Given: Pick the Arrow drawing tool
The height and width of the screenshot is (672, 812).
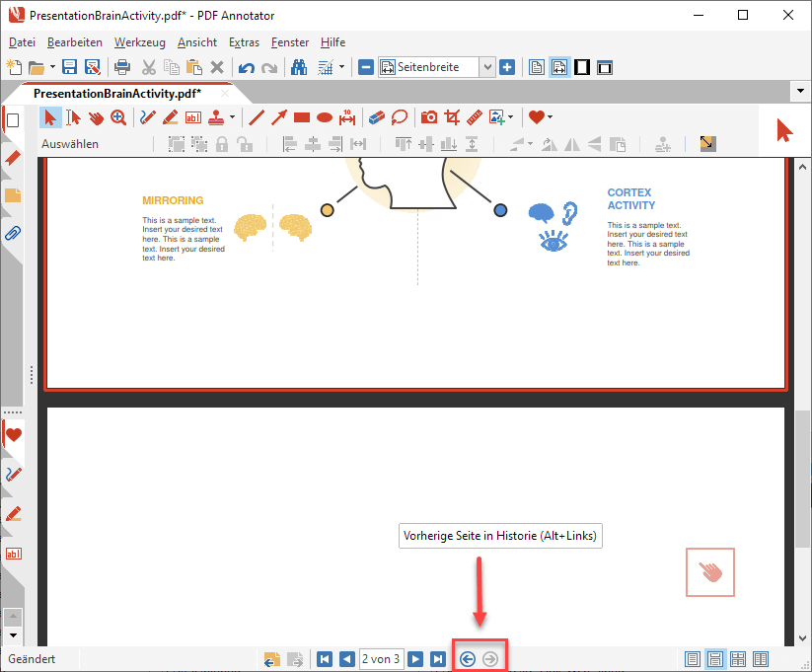Looking at the screenshot, I should 279,117.
